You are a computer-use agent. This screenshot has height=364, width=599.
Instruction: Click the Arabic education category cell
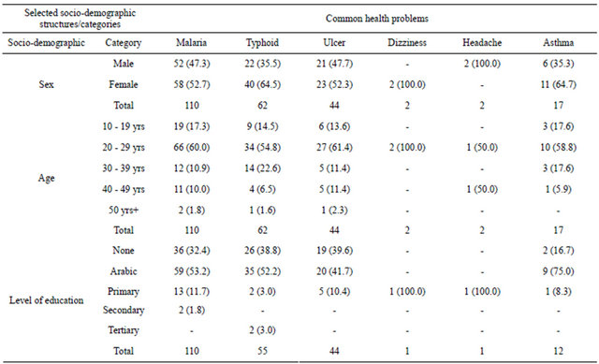coord(123,271)
